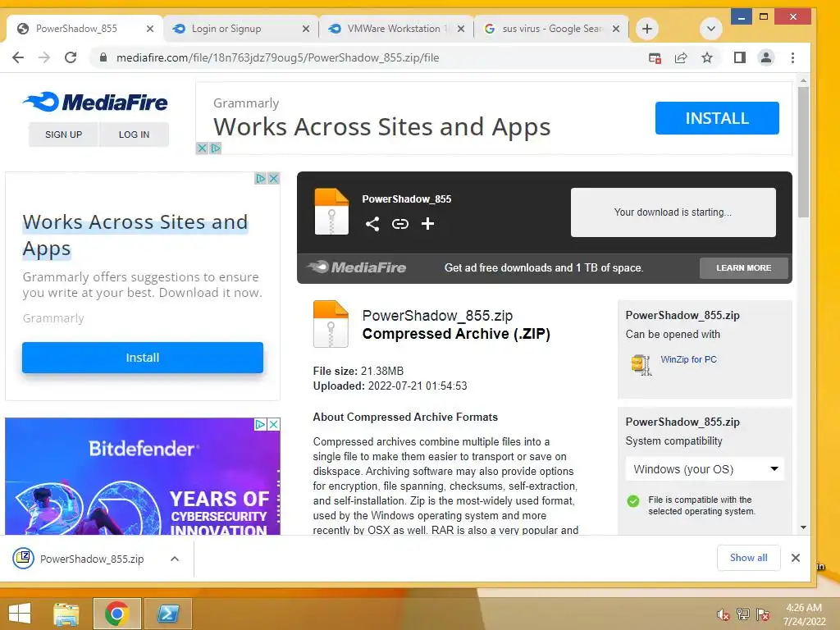Click the copy link icon under PowerShadow_855
Viewport: 840px width, 630px height.
click(x=400, y=224)
